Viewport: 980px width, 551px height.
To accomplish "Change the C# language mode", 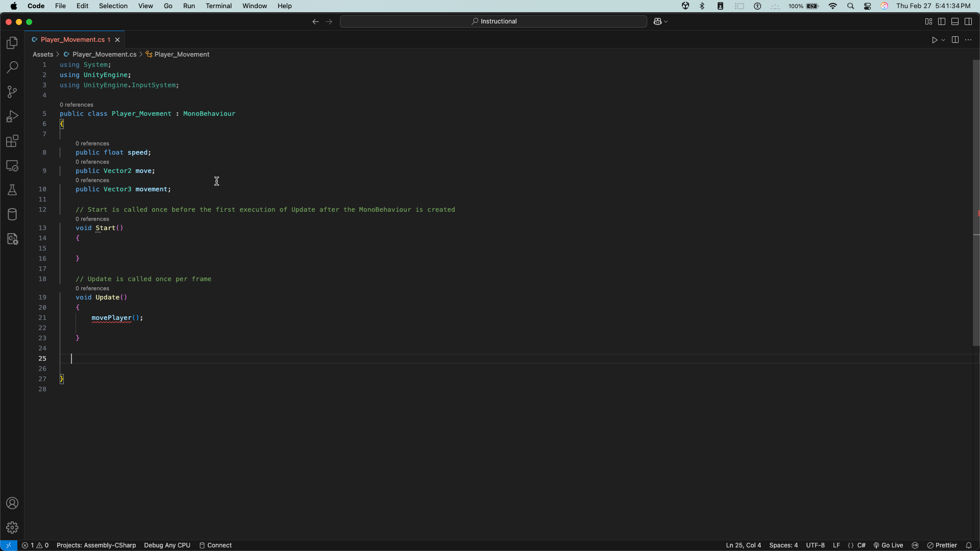I will click(862, 545).
